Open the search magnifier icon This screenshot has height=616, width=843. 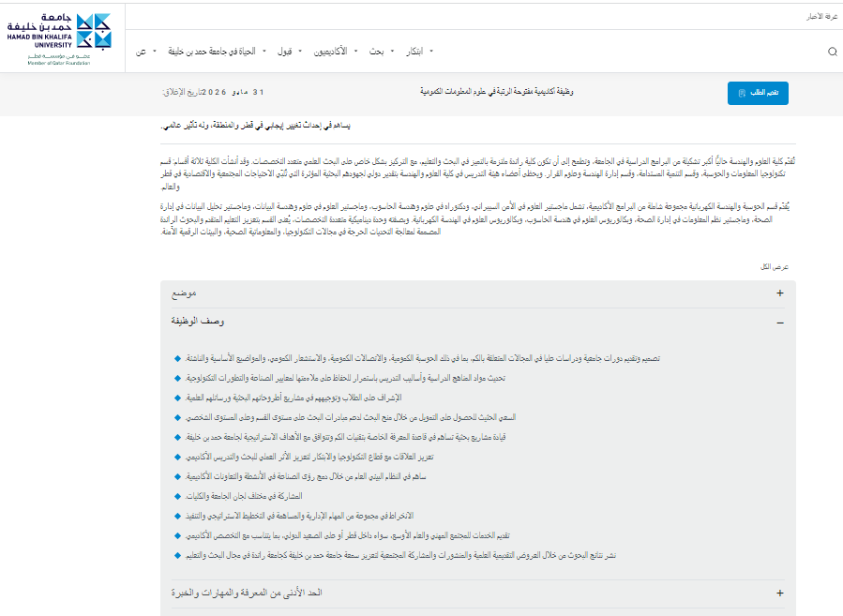pyautogui.click(x=832, y=53)
